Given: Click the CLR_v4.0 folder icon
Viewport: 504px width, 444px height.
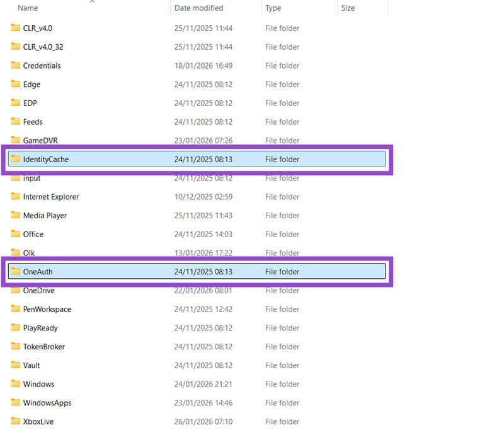Looking at the screenshot, I should [16, 28].
